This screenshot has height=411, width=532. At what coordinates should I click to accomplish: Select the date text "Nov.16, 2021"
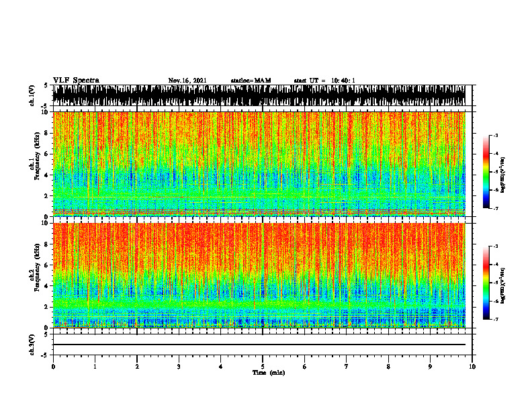tap(187, 81)
